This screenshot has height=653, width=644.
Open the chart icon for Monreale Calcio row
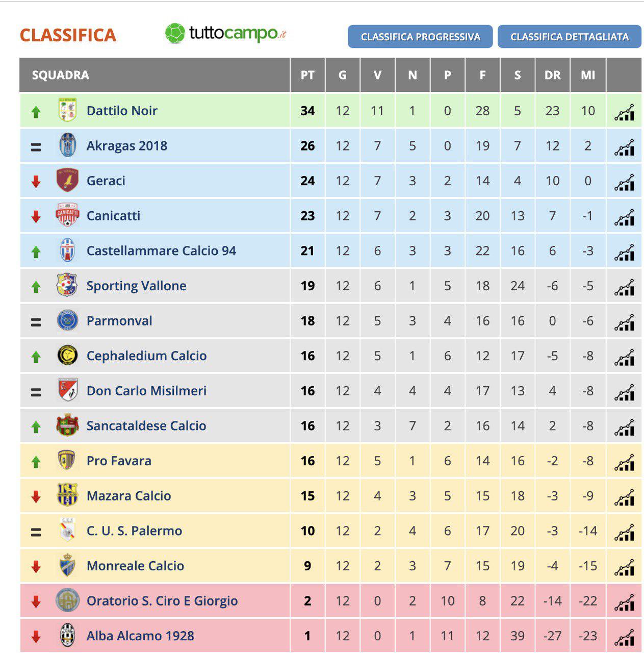(624, 567)
